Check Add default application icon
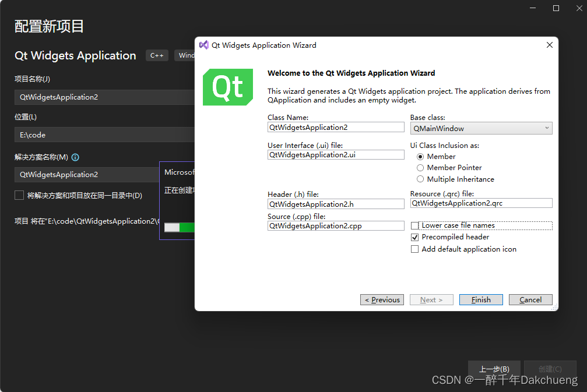 click(414, 249)
